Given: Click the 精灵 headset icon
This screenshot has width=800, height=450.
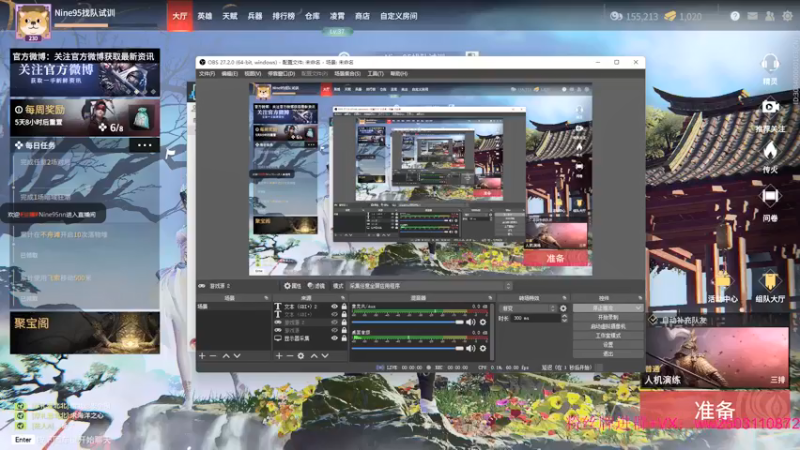Looking at the screenshot, I should pos(770,65).
